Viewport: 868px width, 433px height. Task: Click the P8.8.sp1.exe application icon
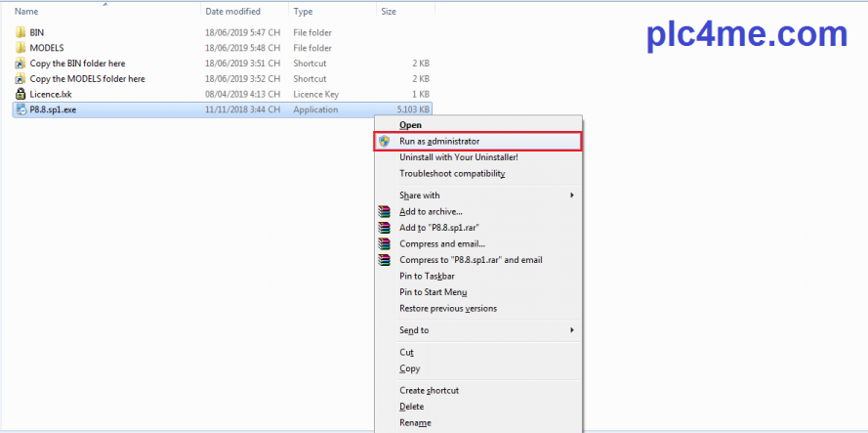point(21,109)
